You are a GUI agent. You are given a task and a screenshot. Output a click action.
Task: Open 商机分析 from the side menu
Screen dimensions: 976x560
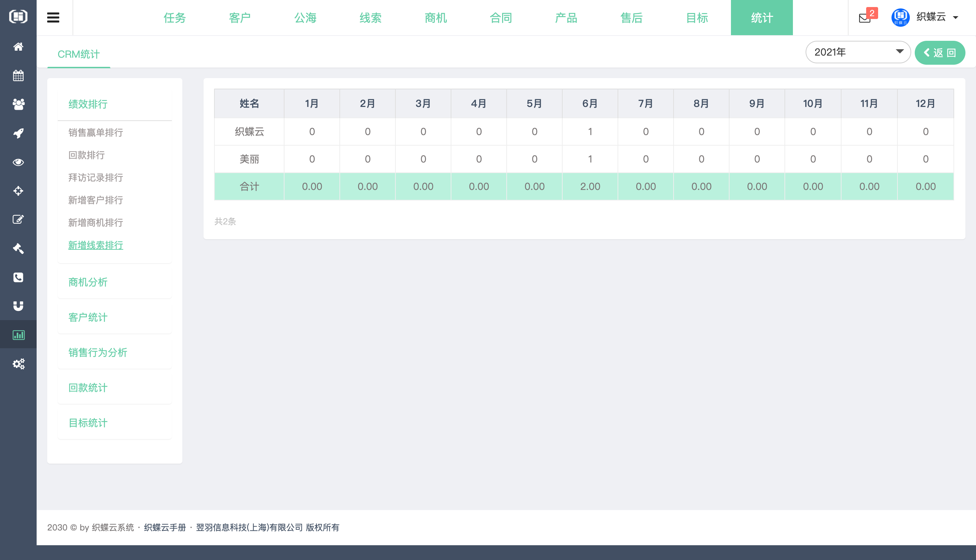pyautogui.click(x=88, y=283)
